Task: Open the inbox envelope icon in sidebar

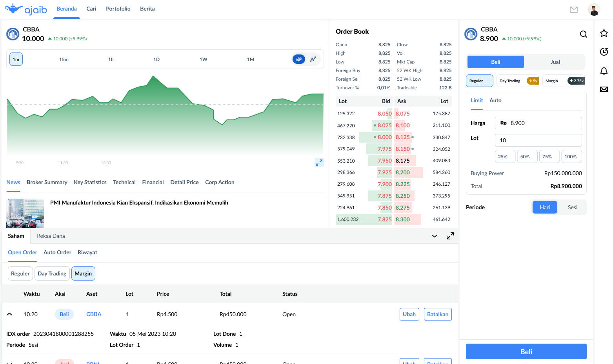Action: tap(604, 89)
